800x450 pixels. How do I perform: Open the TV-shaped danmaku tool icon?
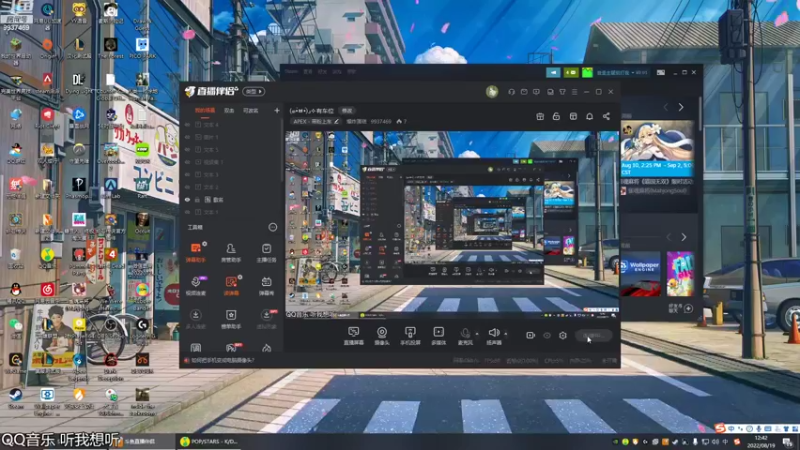tap(266, 286)
